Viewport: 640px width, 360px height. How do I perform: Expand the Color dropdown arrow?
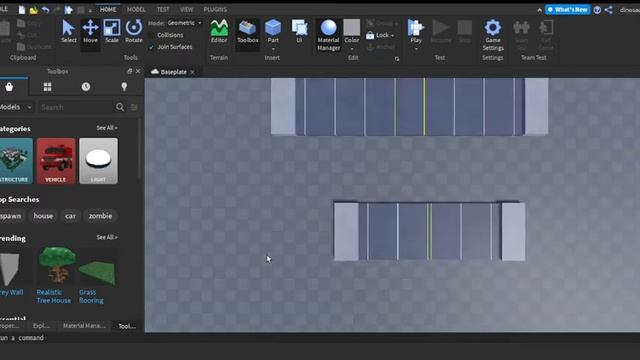click(x=352, y=49)
